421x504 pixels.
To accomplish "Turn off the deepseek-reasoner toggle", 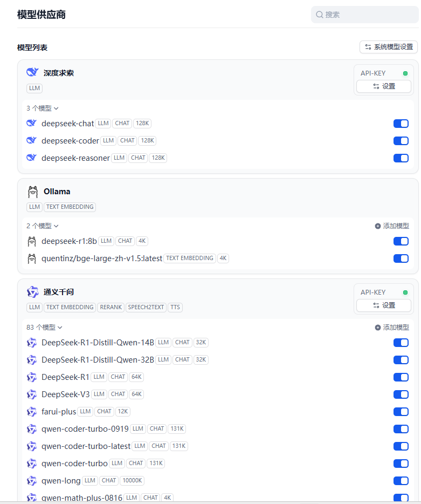I will pos(401,158).
